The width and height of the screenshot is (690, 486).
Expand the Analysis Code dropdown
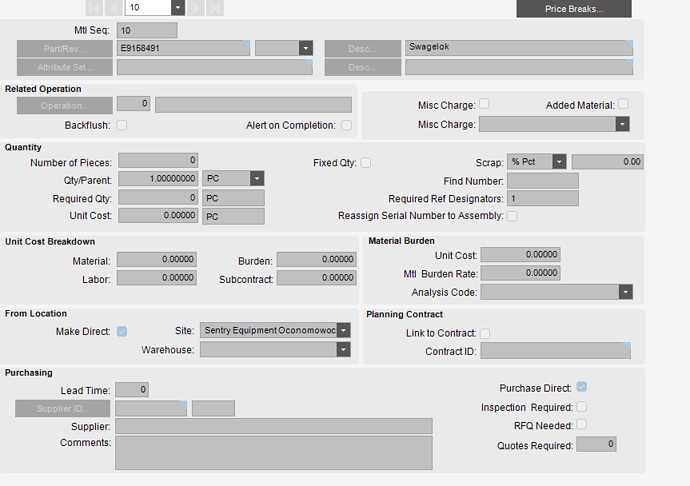(x=625, y=292)
